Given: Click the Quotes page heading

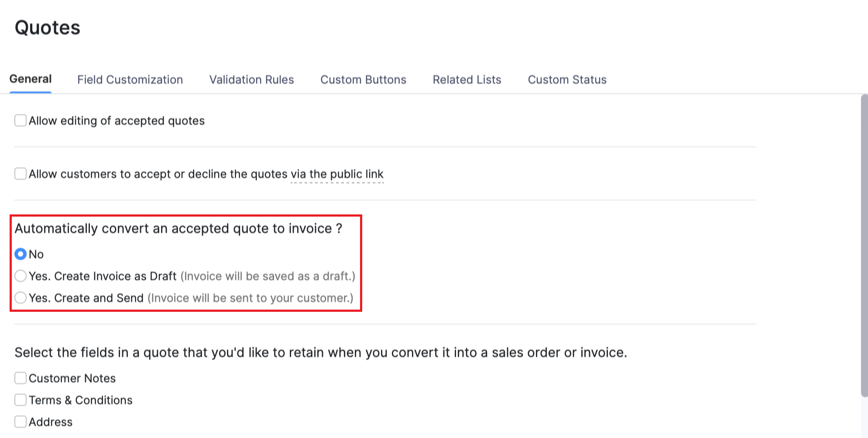Looking at the screenshot, I should [47, 28].
